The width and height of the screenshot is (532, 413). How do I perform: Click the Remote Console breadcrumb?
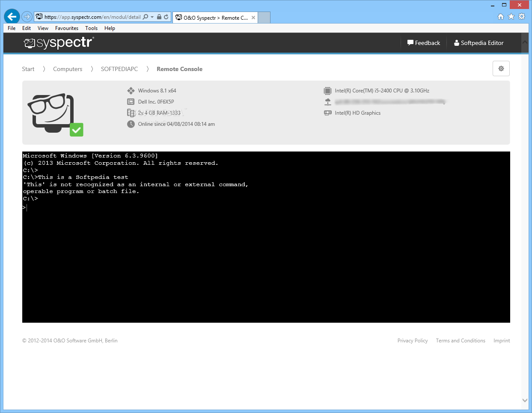point(179,69)
